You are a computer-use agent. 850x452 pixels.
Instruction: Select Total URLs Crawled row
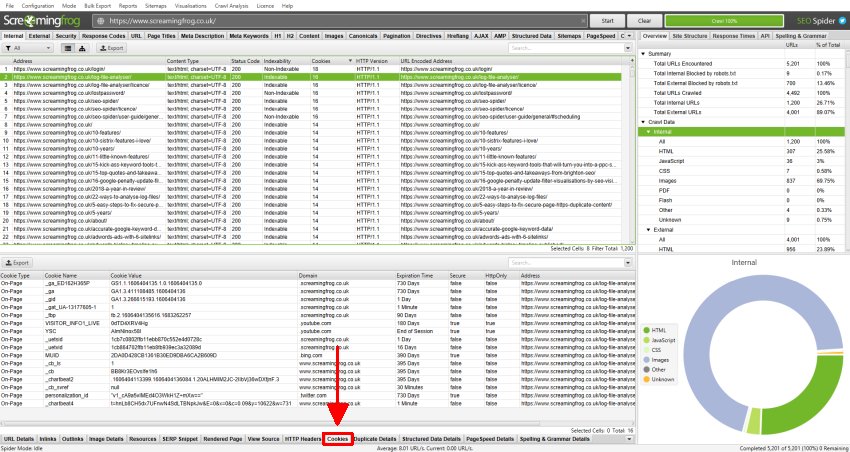(x=742, y=93)
